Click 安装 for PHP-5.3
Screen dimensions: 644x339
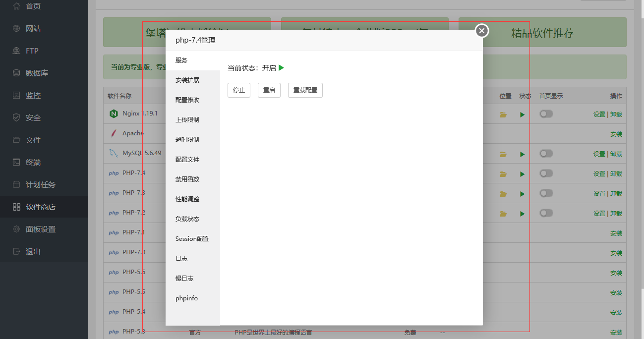616,333
